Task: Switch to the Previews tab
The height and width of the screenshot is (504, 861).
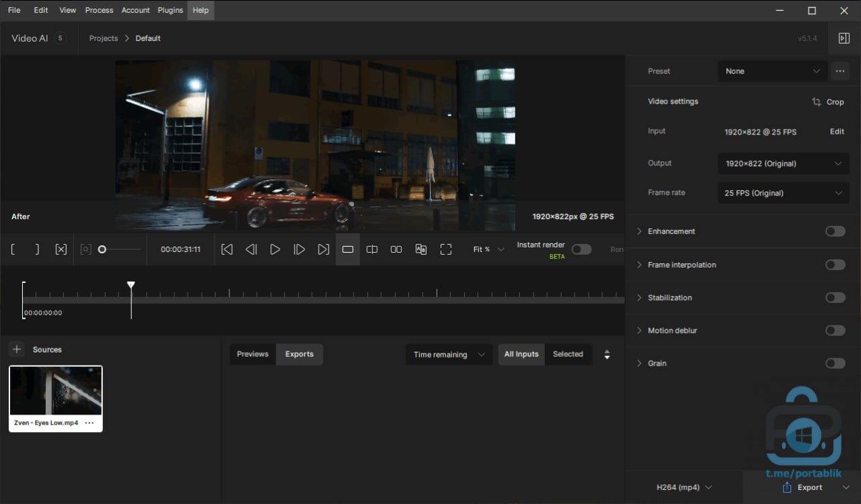Action: pyautogui.click(x=253, y=354)
